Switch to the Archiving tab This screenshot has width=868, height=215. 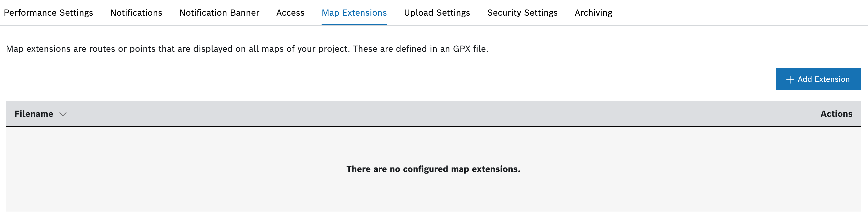(593, 13)
